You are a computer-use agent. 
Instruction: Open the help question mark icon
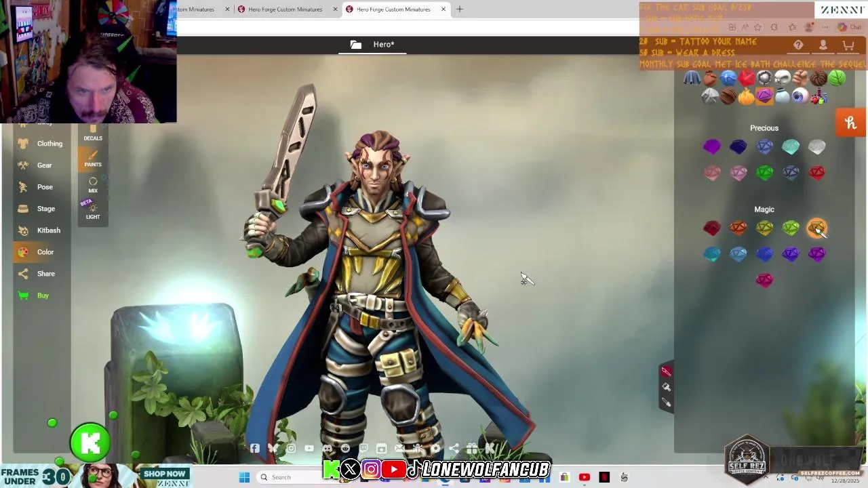click(x=798, y=45)
